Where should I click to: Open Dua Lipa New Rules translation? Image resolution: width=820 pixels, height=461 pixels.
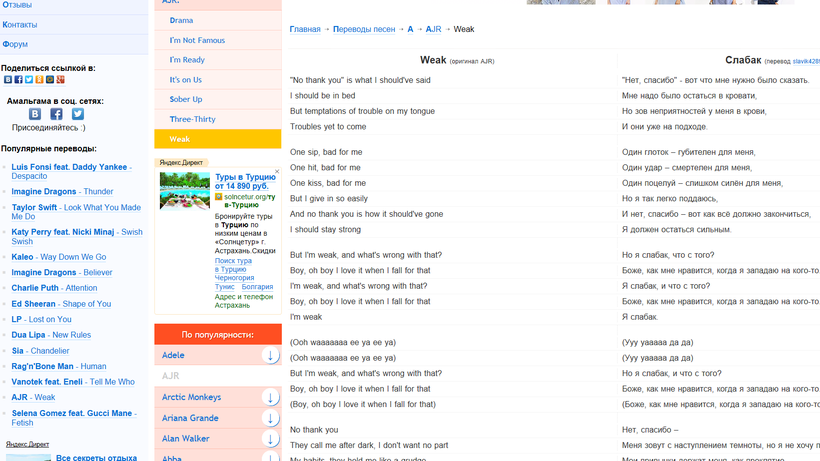tap(51, 335)
